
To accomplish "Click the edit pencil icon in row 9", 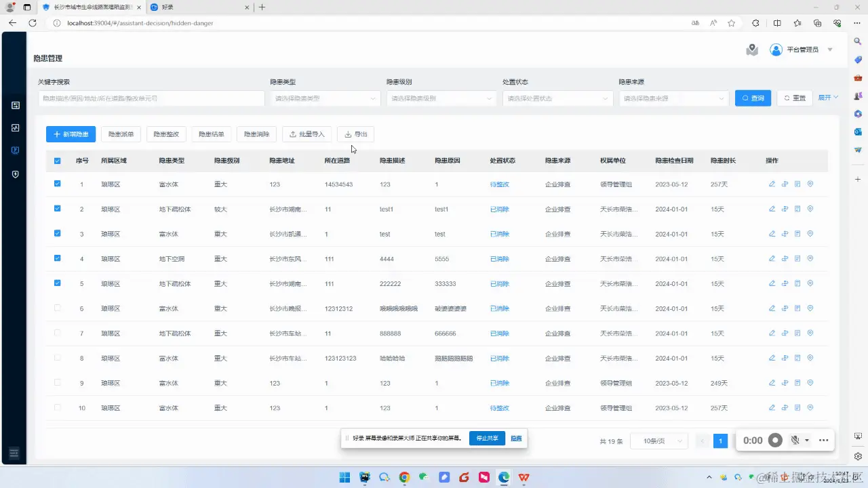I will (772, 383).
